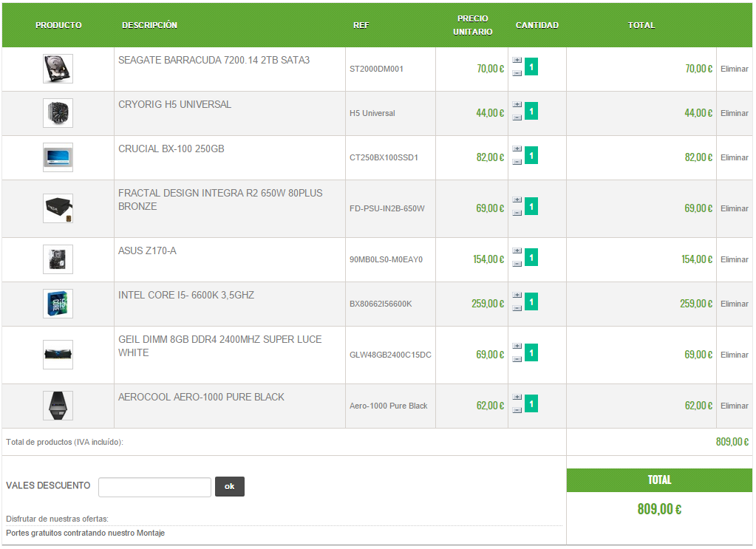The width and height of the screenshot is (756, 549).
Task: Open Aerocool Aero-1000 Pure Black description
Action: pyautogui.click(x=201, y=398)
